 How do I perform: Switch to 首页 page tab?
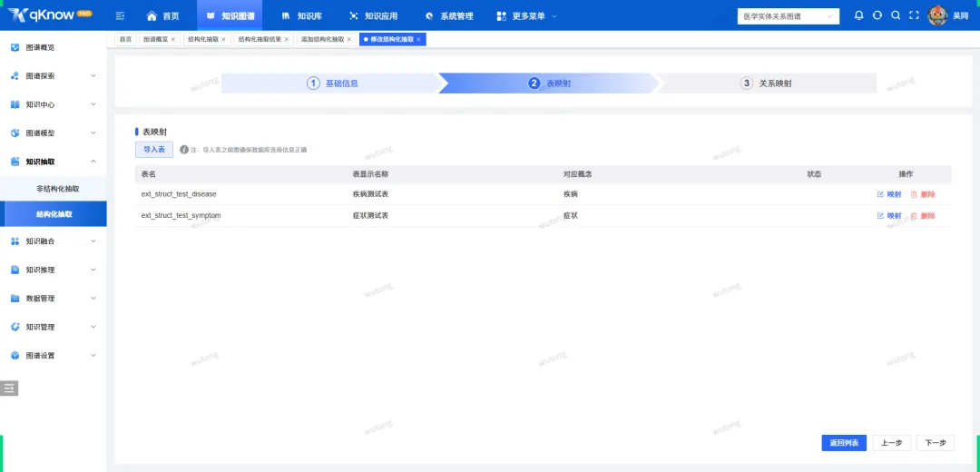tap(125, 39)
